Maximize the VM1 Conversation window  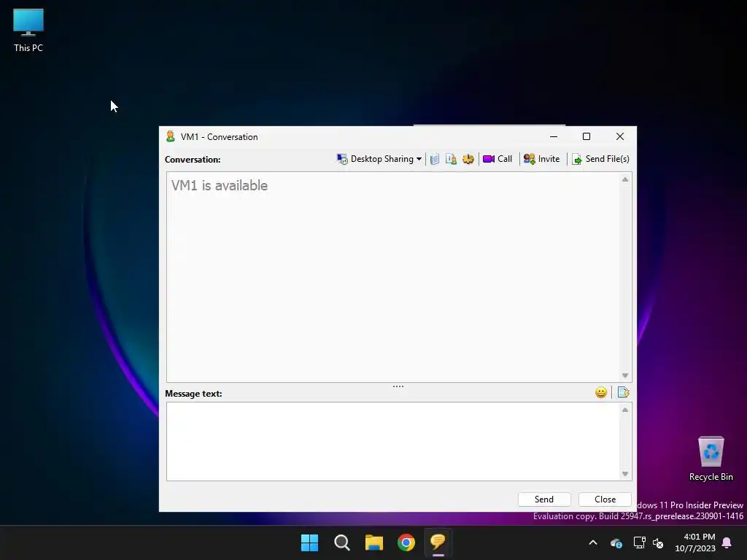(587, 136)
